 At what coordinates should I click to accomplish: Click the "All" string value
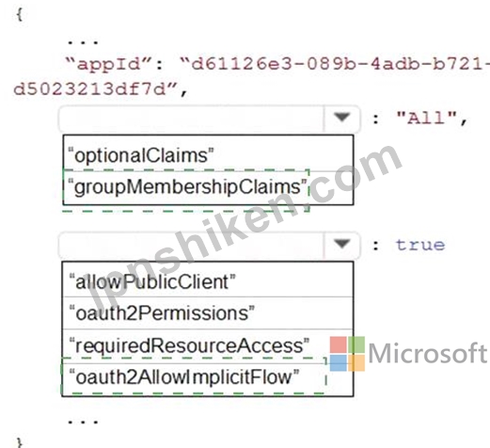coord(426,119)
